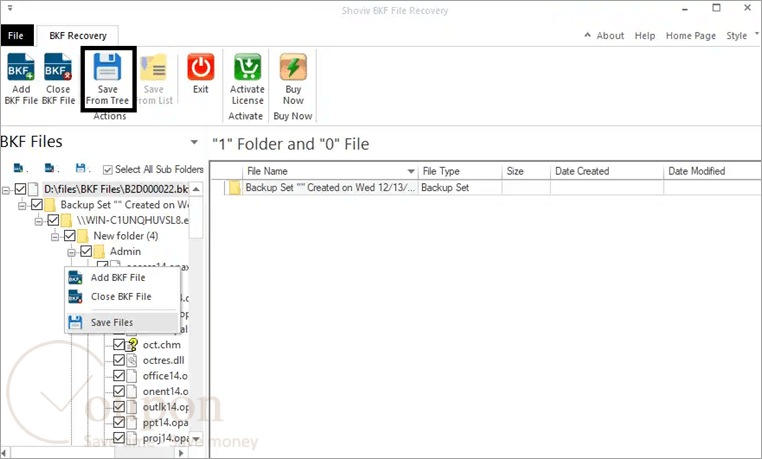
Task: Select ppt14.opa in the tree
Action: 165,423
